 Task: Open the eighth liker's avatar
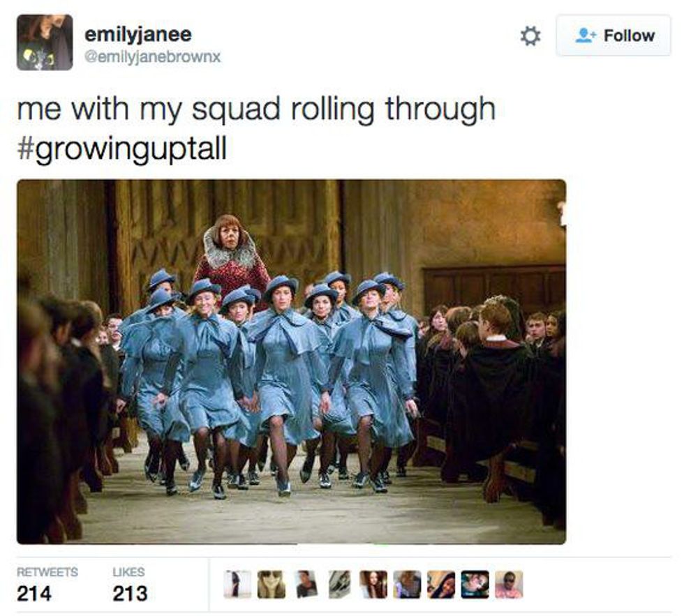tap(475, 584)
